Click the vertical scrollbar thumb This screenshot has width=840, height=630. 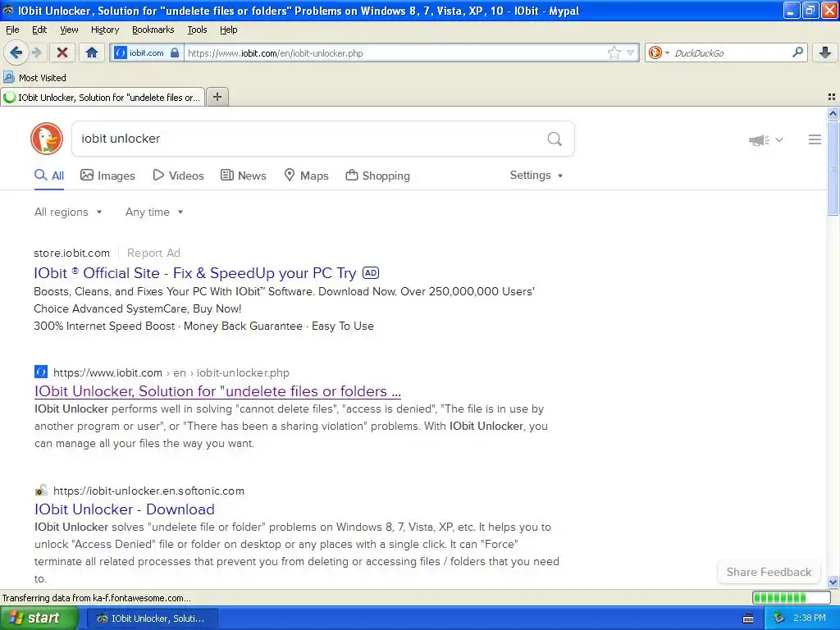pyautogui.click(x=833, y=167)
